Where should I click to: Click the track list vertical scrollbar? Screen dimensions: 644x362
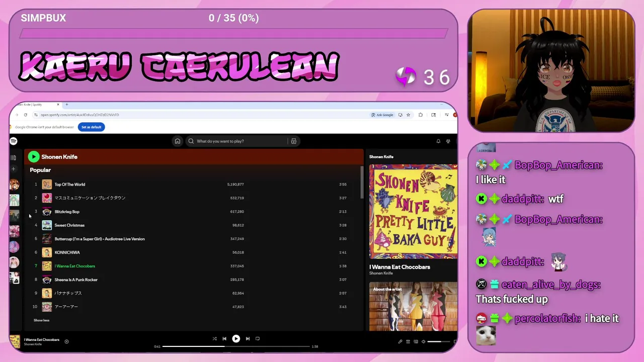pos(362,182)
